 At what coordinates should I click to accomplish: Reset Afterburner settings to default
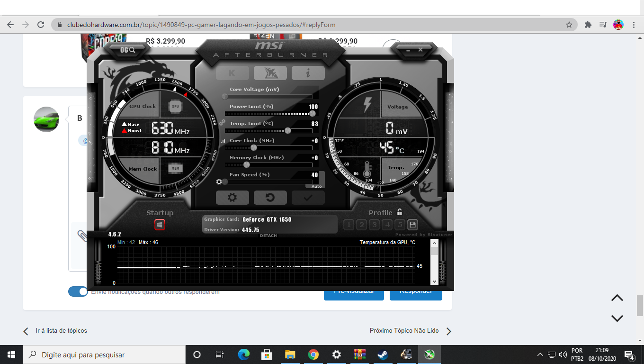pos(270,198)
